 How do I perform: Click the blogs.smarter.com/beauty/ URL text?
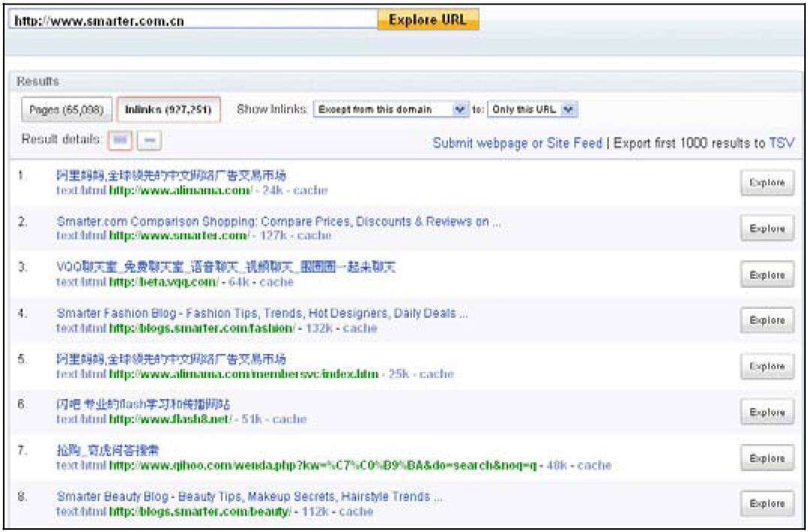[200, 512]
